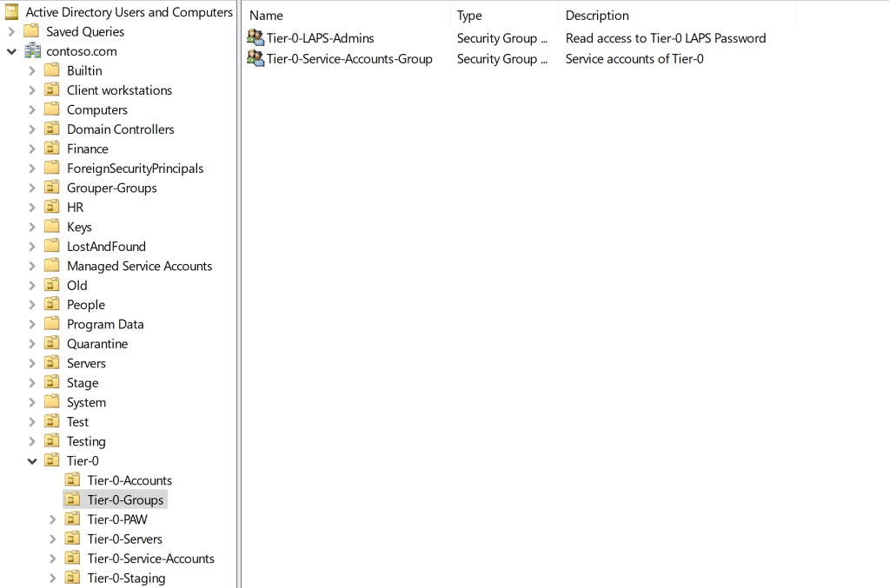This screenshot has height=588, width=889.
Task: Open the Tier-0-Staging container
Action: [126, 578]
